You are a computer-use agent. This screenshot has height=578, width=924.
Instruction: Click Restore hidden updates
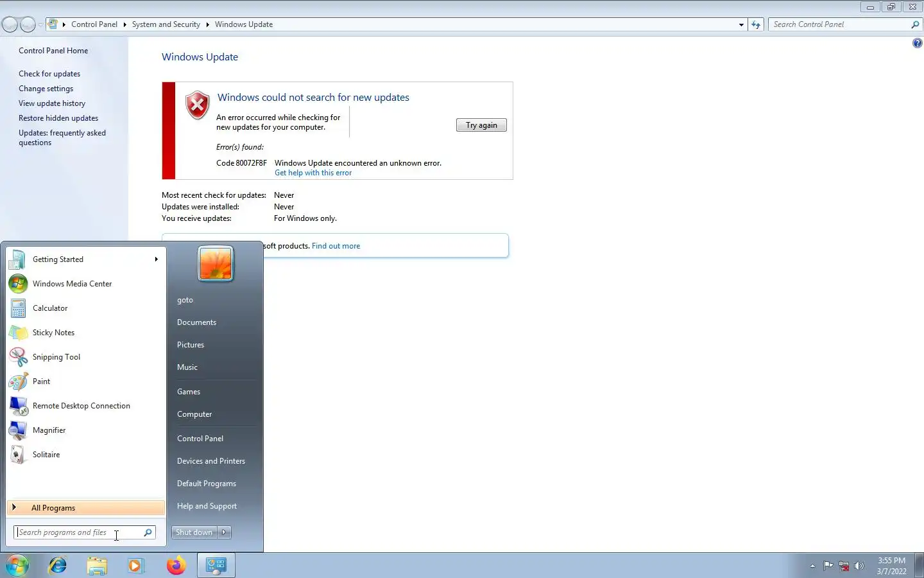pos(58,118)
